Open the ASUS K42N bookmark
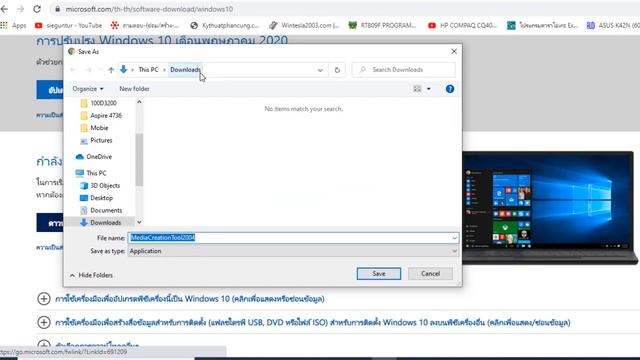 [x=613, y=25]
